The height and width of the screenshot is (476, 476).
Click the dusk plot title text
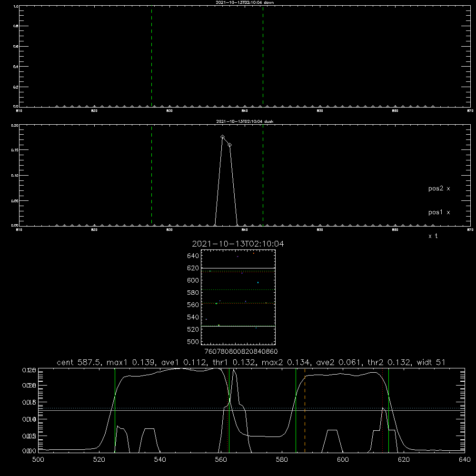coord(245,121)
